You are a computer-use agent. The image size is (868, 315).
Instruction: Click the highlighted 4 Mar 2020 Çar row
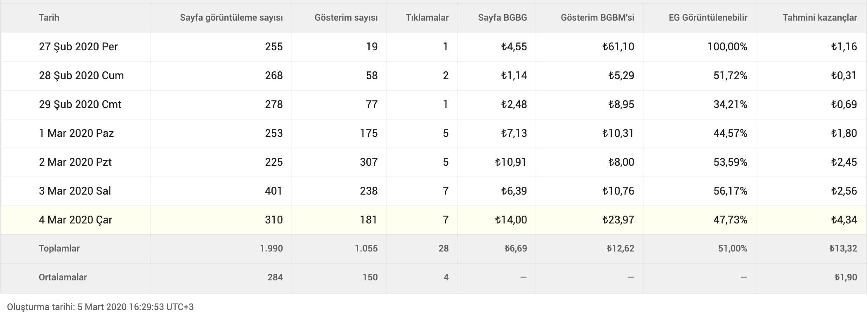coord(434,220)
